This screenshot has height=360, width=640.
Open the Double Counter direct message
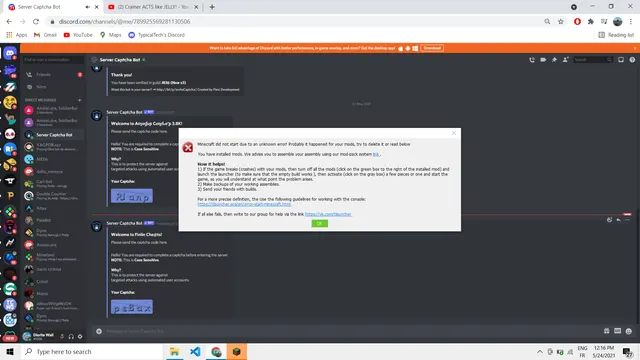click(53, 196)
